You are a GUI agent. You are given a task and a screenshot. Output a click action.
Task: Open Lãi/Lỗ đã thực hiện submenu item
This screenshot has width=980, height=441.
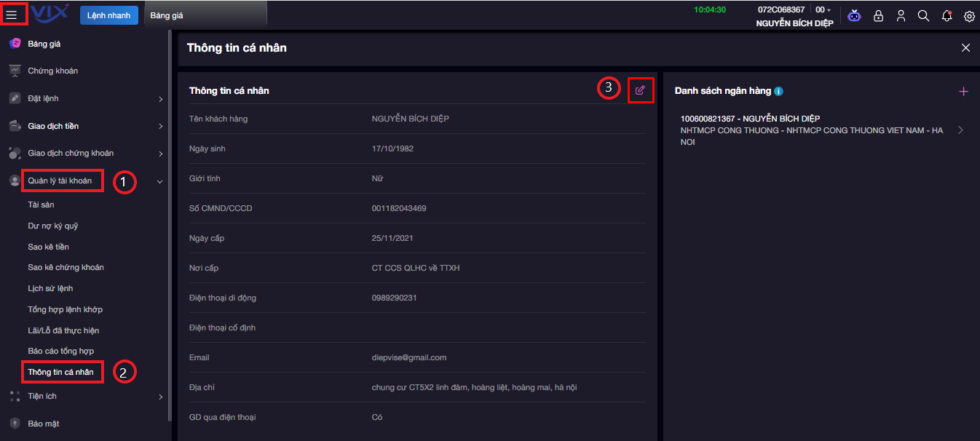click(x=63, y=330)
